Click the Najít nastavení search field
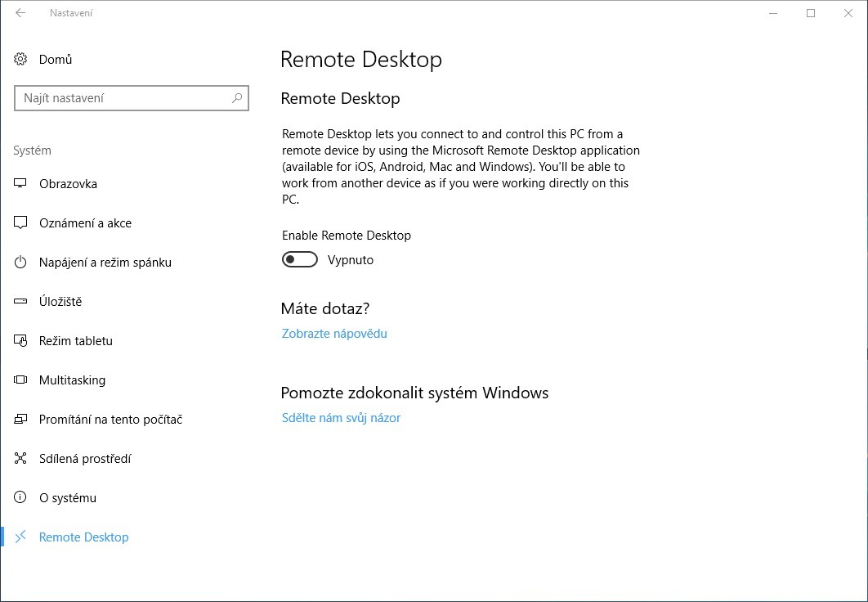This screenshot has height=602, width=868. pos(123,97)
